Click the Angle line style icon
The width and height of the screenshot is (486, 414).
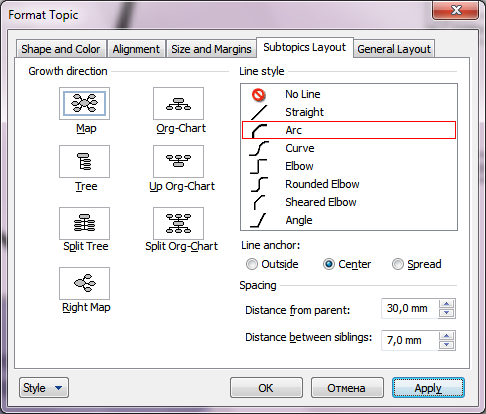tap(258, 220)
